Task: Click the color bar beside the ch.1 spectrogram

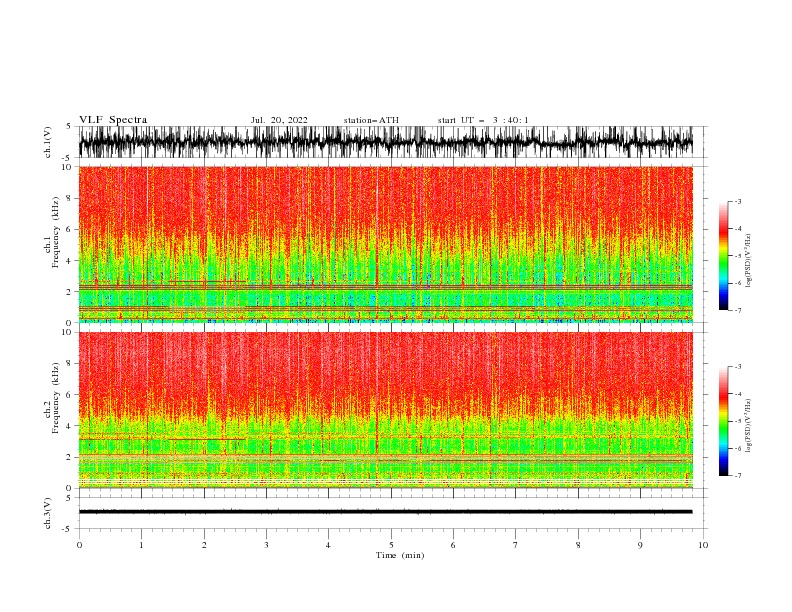Action: [723, 256]
